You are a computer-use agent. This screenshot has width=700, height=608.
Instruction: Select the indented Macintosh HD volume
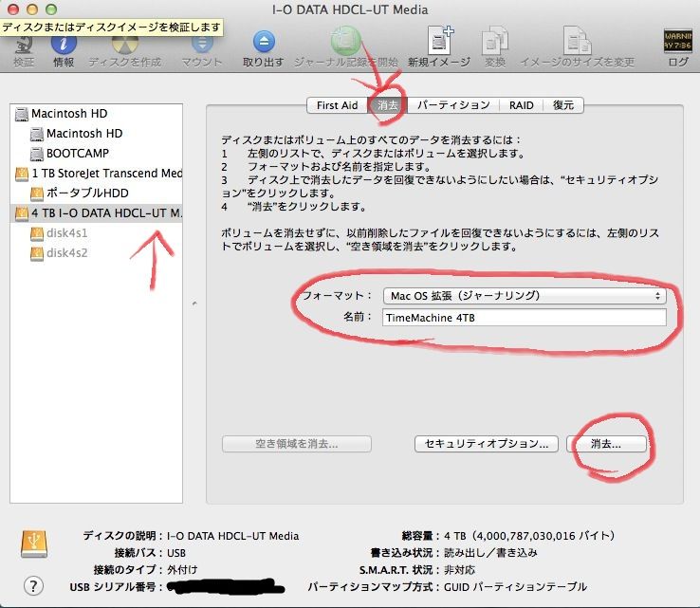coord(96,134)
